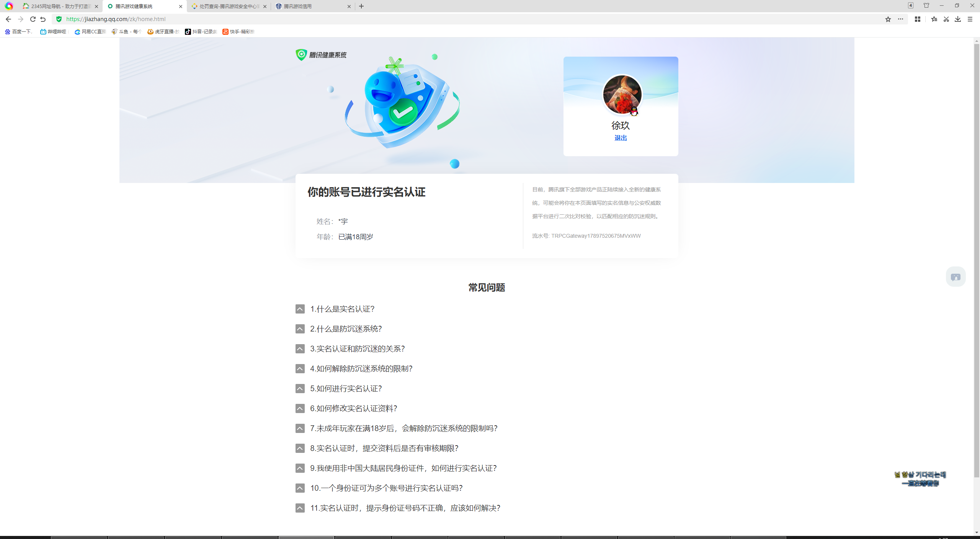This screenshot has height=539, width=980.
Task: Click the user avatar picture
Action: coord(622,95)
